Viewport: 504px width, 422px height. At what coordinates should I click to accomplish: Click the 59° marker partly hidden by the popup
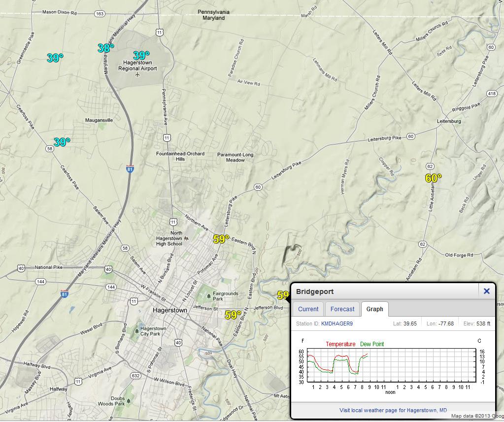[x=283, y=295]
